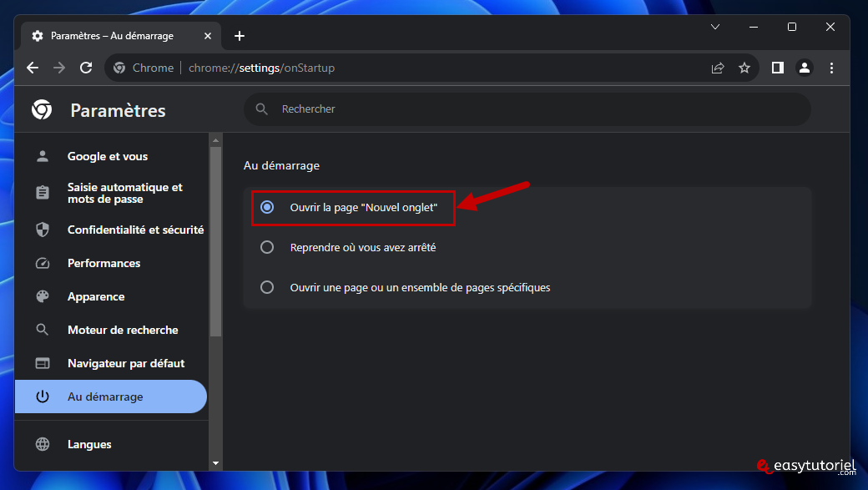Click the palette icon for Apparence
The image size is (868, 490).
click(x=43, y=296)
